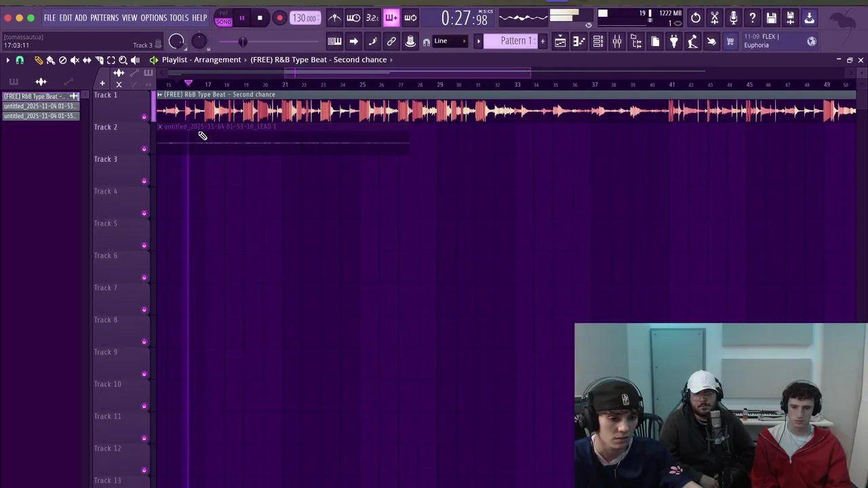The height and width of the screenshot is (488, 868).
Task: Select the Mute tool in the playlist toolbar
Action: 75,60
